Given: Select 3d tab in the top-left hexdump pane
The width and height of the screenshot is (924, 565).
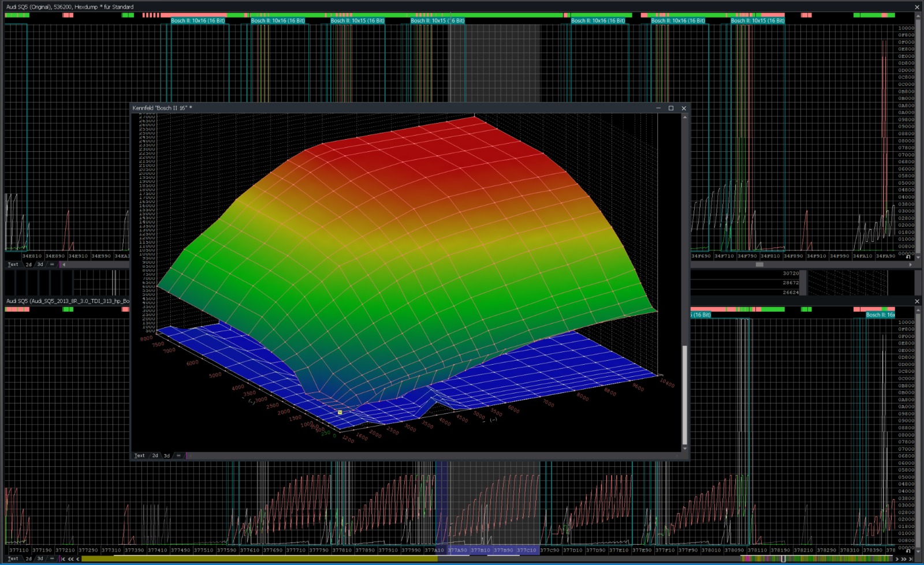Looking at the screenshot, I should click(40, 264).
